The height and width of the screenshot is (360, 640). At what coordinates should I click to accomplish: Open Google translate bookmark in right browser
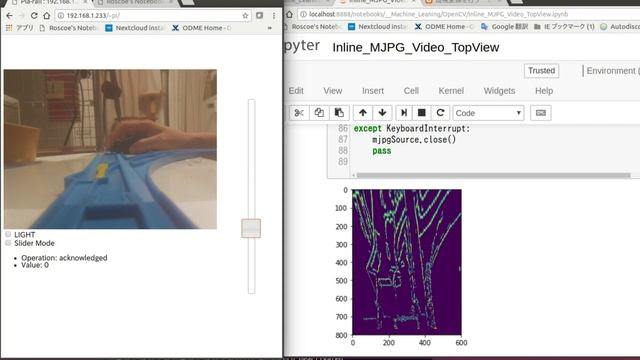504,27
